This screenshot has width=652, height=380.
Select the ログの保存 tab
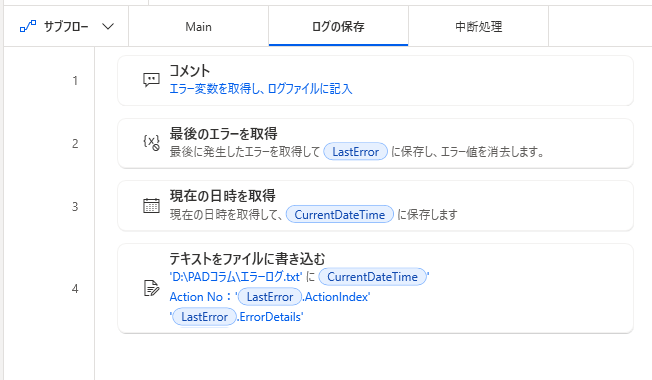coord(338,27)
